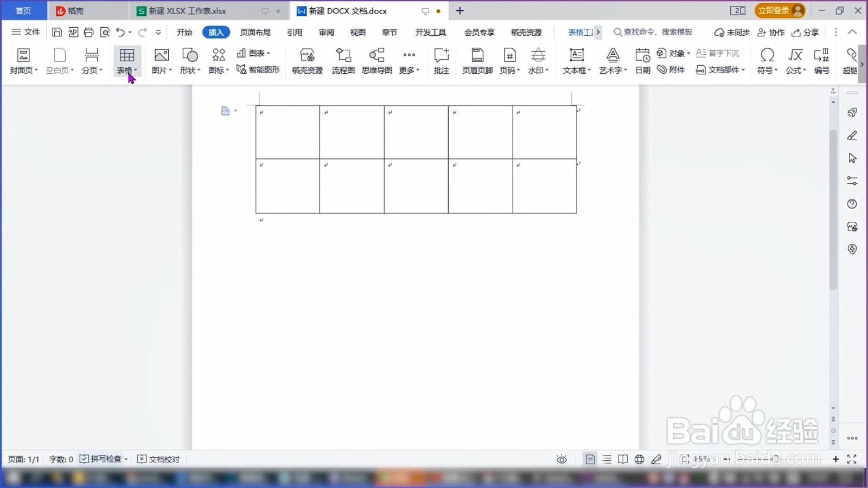Click the save icon in quick toolbar
Image resolution: width=868 pixels, height=488 pixels.
tap(57, 33)
